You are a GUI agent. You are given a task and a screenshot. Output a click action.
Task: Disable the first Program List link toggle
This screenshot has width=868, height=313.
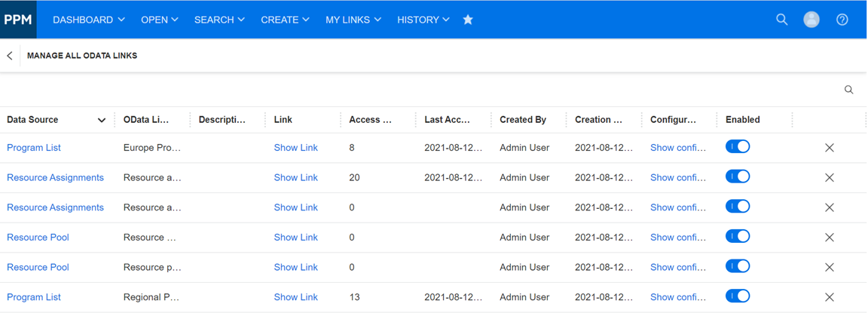coord(738,147)
